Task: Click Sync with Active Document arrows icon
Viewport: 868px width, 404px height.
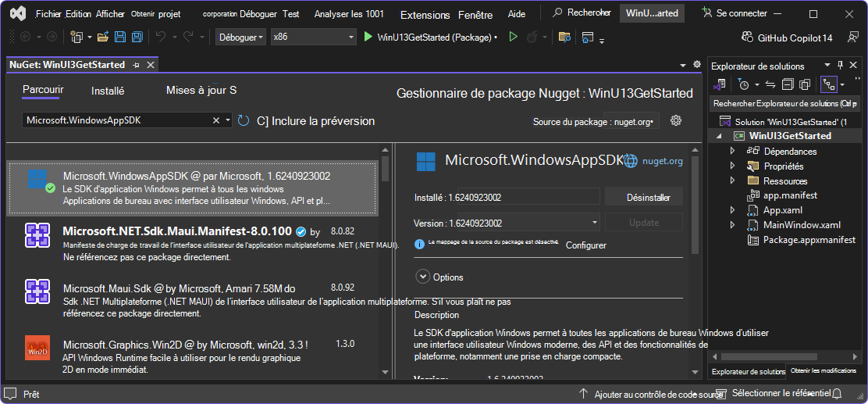Action: point(770,85)
